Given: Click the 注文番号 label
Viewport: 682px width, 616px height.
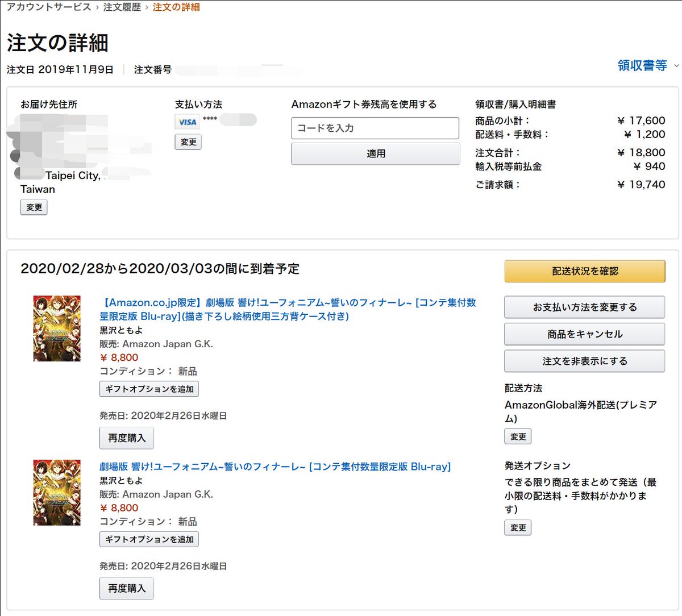Looking at the screenshot, I should (x=153, y=69).
